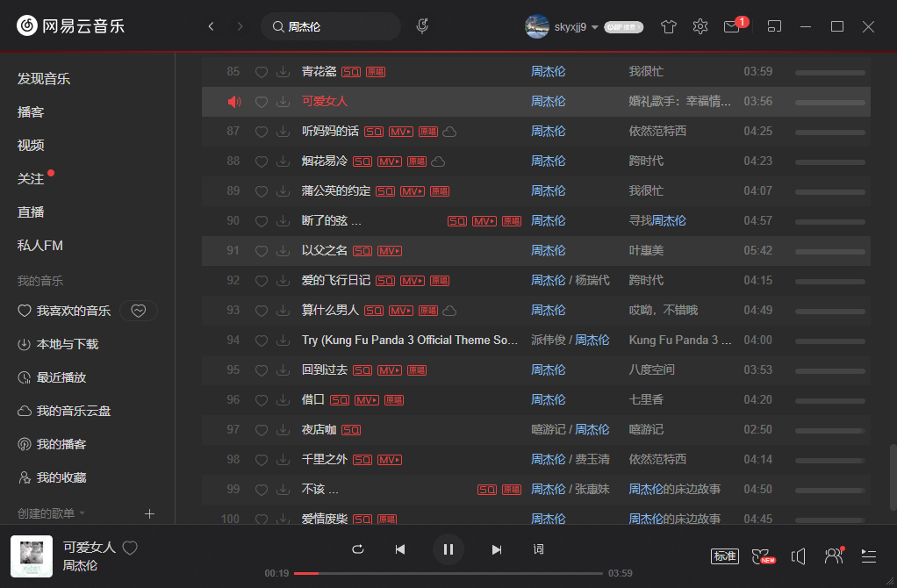Like the song 听妈妈的话 in list
Viewport: 897px width, 588px height.
point(262,132)
